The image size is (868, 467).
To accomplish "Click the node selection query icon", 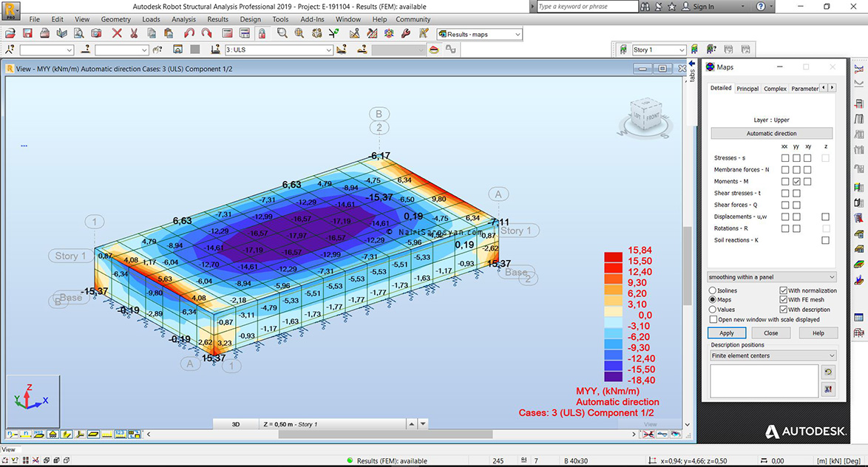I will coord(10,50).
